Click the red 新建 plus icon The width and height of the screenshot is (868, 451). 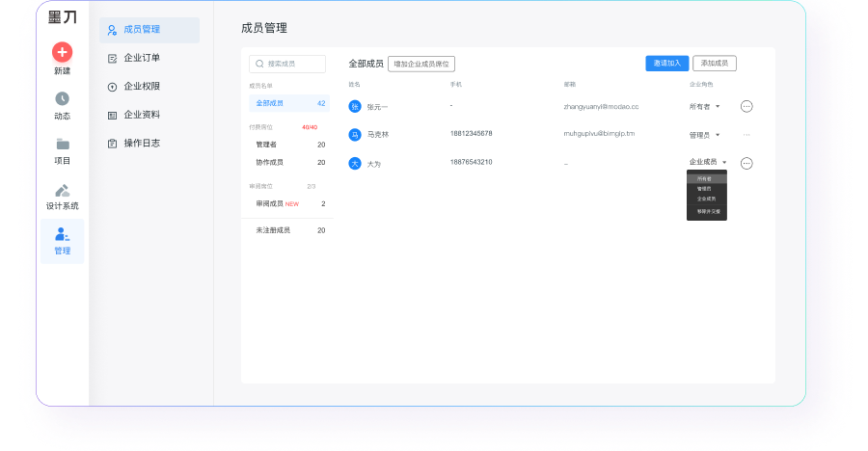62,52
